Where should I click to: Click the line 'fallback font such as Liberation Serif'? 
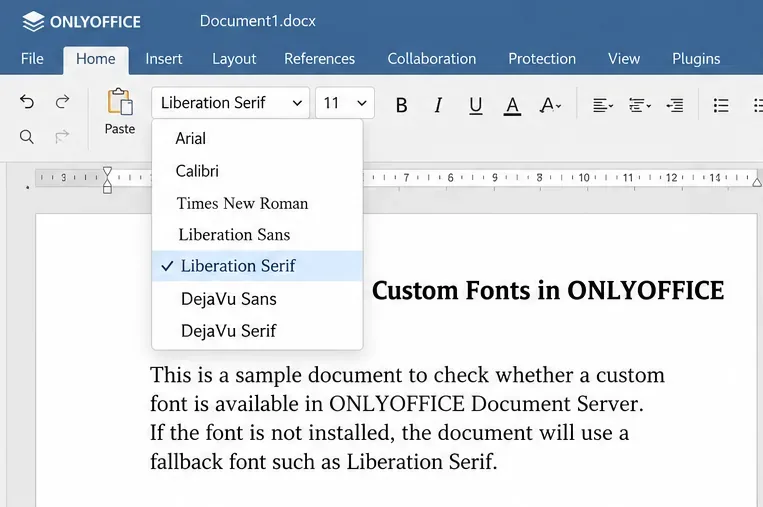[x=324, y=462]
